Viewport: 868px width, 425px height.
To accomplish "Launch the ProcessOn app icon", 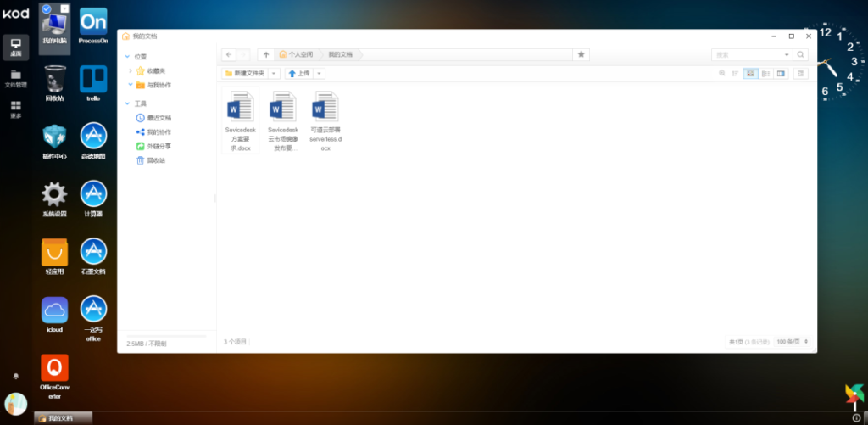I will click(93, 26).
